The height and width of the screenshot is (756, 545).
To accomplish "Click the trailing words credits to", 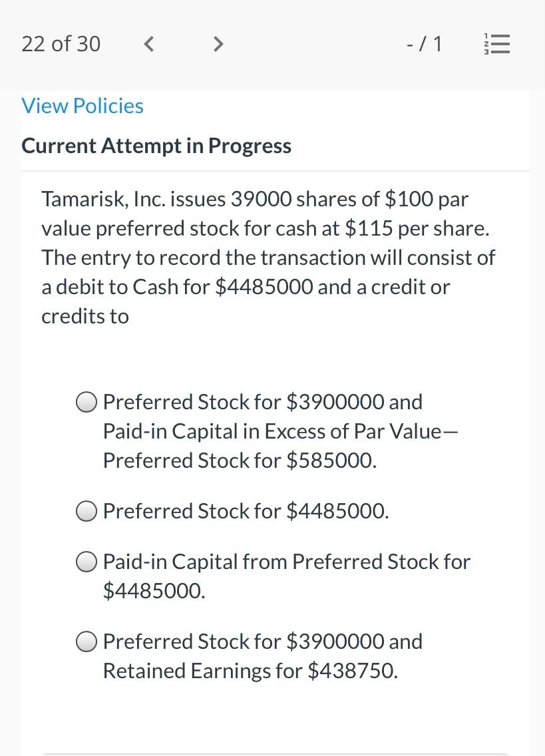I will (x=85, y=316).
